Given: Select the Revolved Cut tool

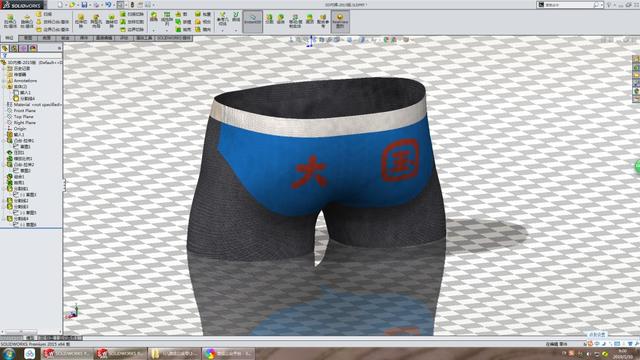Looking at the screenshot, I should coord(111,21).
